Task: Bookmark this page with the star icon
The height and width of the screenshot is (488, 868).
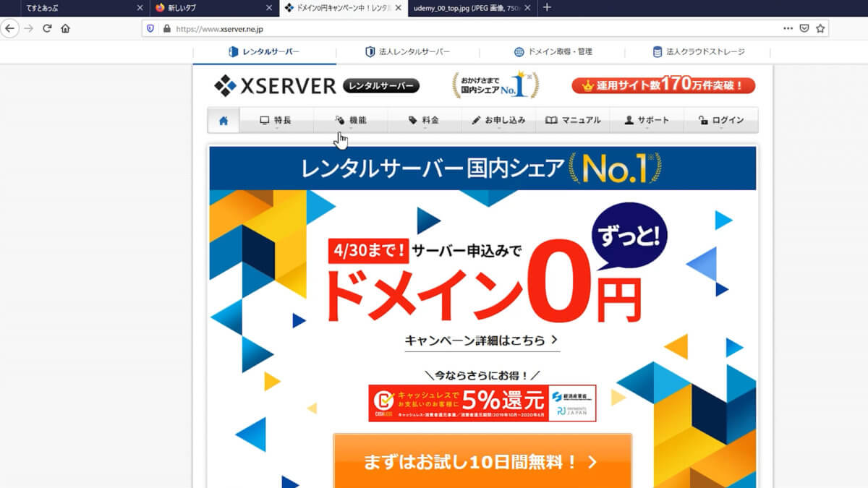Action: pyautogui.click(x=820, y=28)
